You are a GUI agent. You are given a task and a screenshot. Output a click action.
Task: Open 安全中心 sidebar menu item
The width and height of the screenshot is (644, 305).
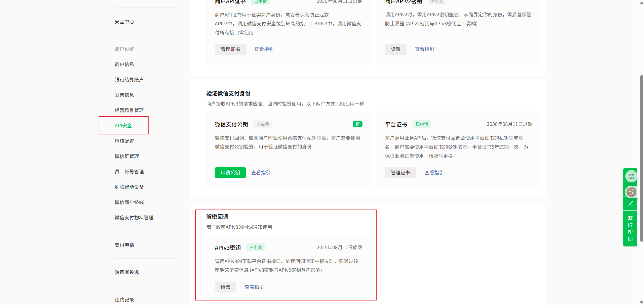click(124, 22)
